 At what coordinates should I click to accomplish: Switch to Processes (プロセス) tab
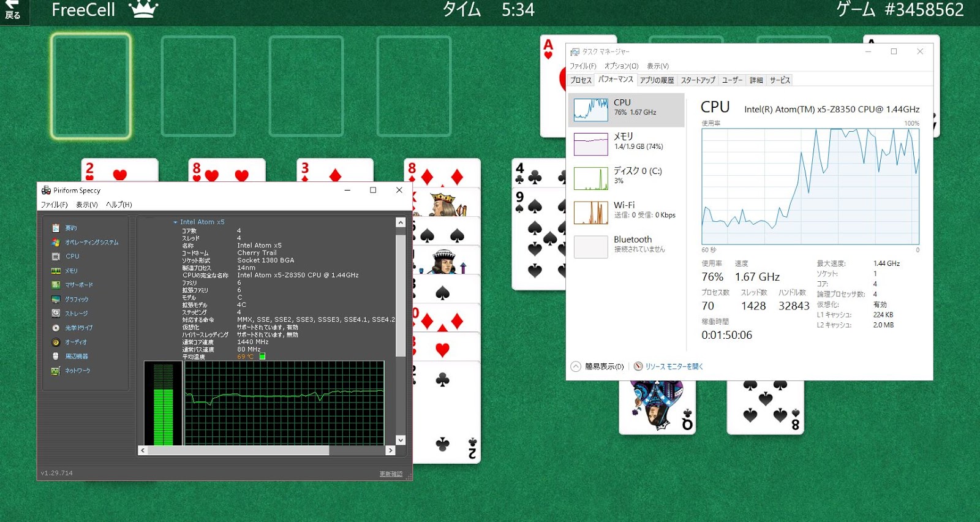[581, 80]
